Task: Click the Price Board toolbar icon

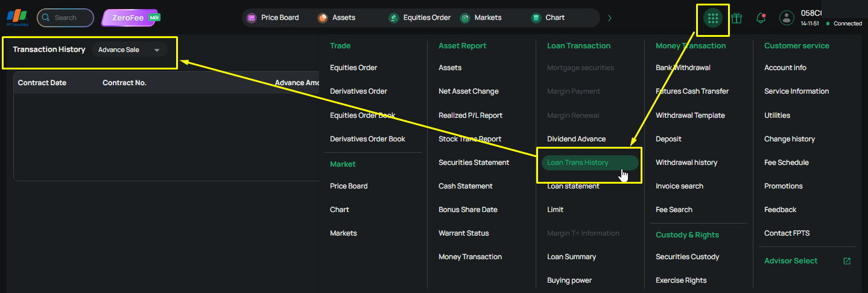Action: click(252, 18)
